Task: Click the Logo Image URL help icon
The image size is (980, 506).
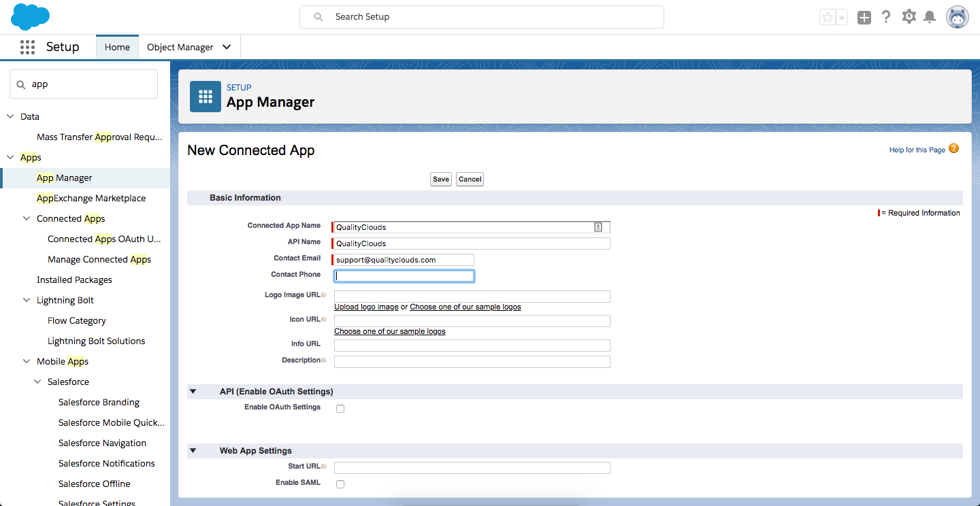Action: click(323, 295)
